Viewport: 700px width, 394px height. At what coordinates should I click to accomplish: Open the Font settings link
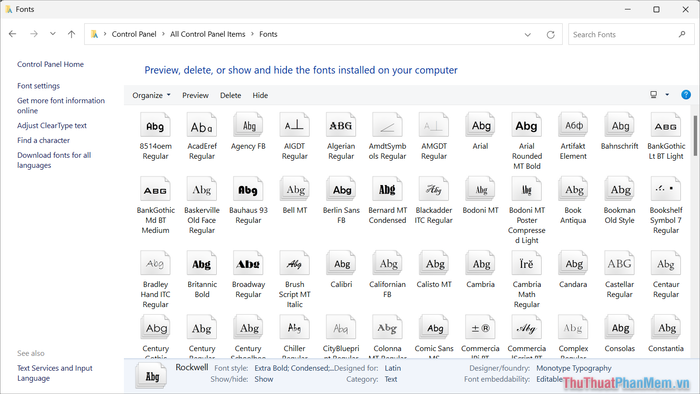point(38,86)
